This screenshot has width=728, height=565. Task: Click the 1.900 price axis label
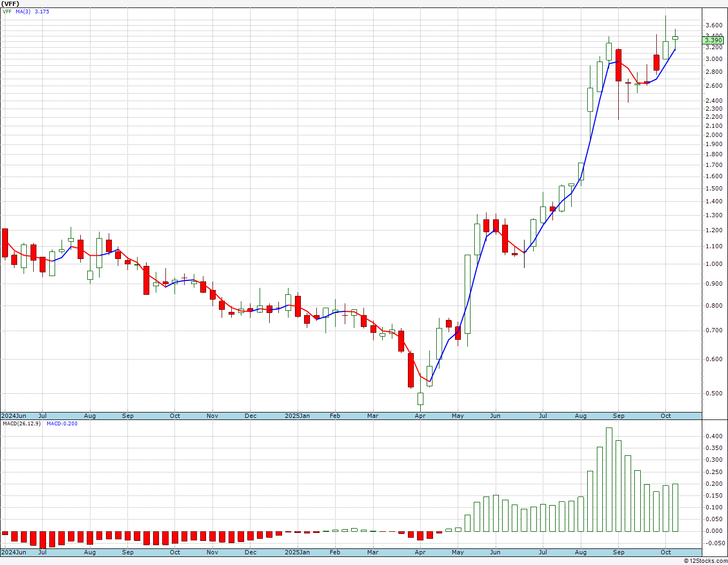click(x=714, y=144)
